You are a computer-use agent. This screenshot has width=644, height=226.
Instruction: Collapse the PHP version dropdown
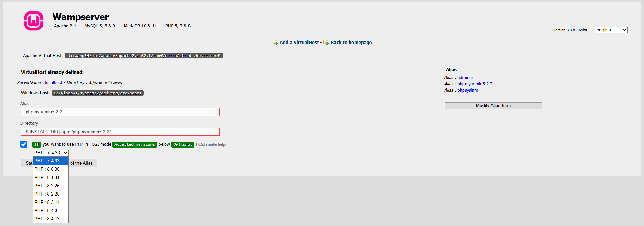pyautogui.click(x=50, y=153)
